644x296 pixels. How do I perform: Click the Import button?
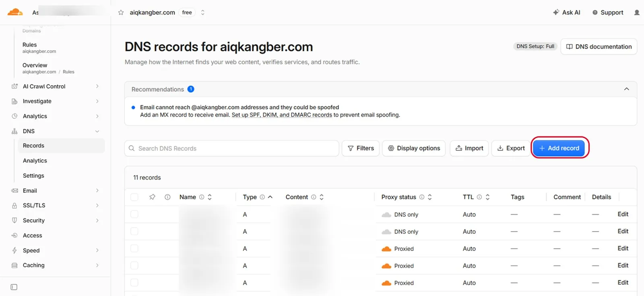[469, 148]
